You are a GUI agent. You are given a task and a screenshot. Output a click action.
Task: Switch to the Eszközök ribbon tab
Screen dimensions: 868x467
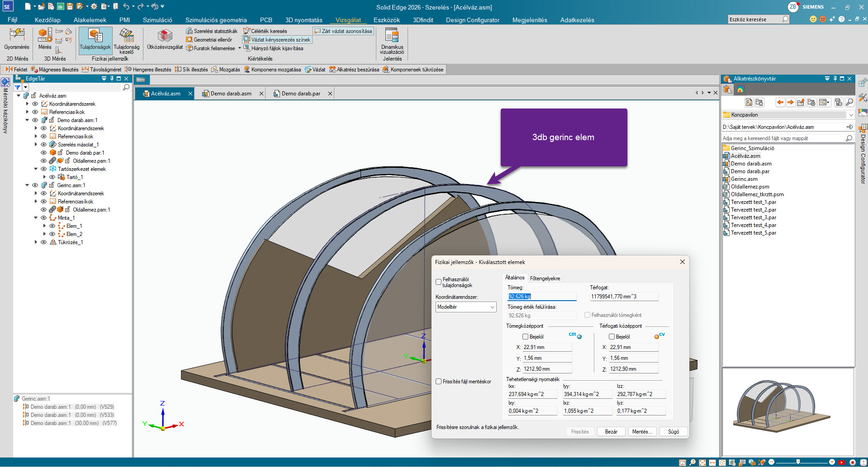[x=387, y=20]
